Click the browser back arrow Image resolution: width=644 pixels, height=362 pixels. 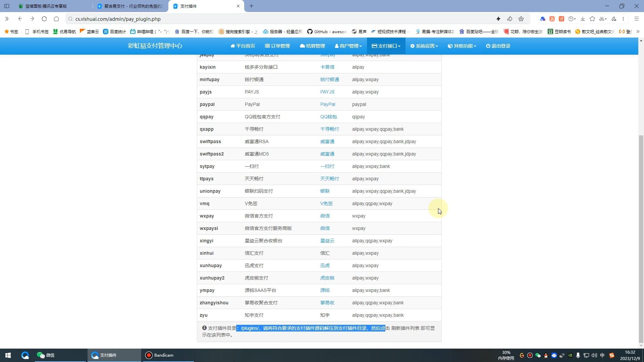click(x=20, y=19)
